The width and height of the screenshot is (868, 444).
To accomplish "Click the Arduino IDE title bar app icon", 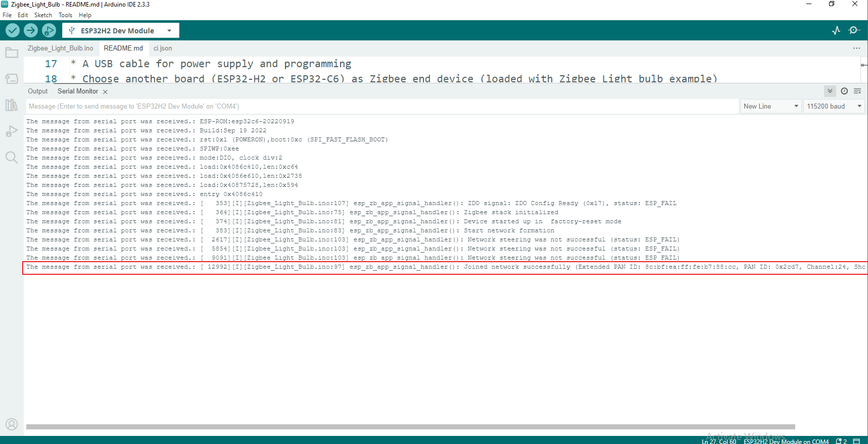I will (x=5, y=4).
